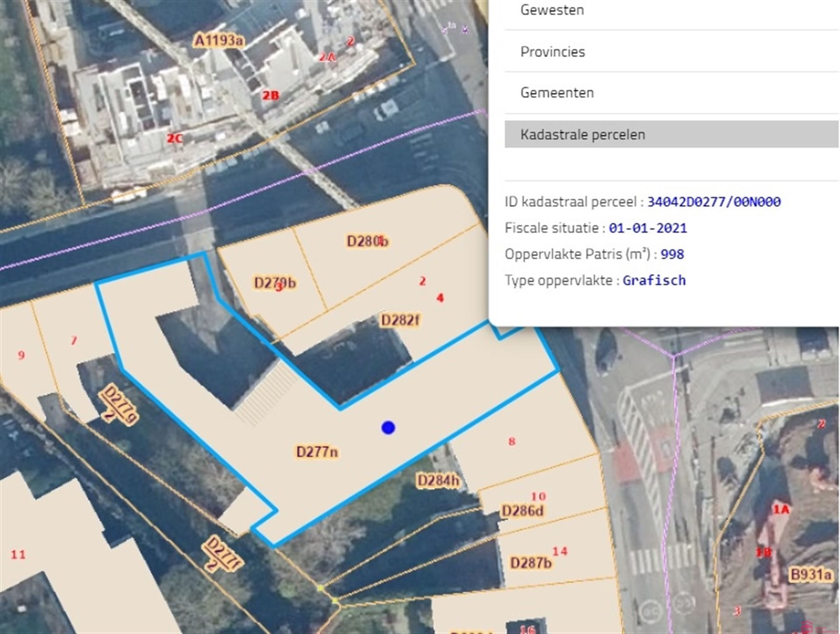
Task: Click parcel label A1193a
Action: (218, 41)
